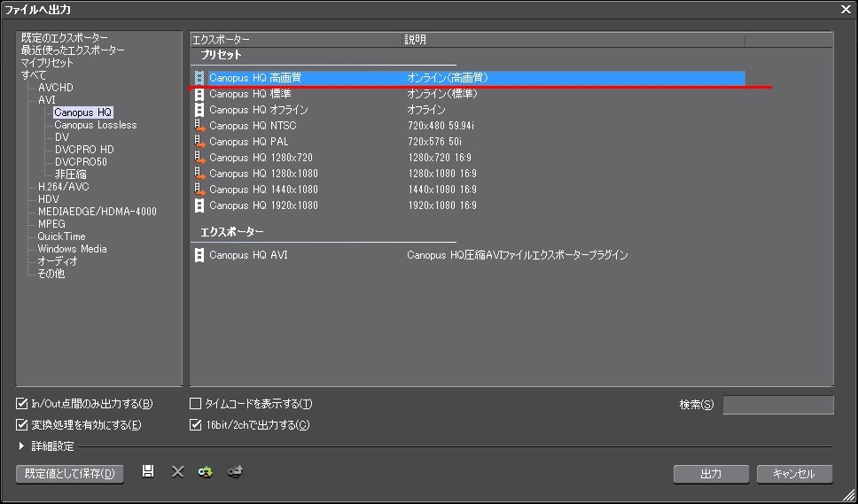Close the ファイルへ出力 dialog
The height and width of the screenshot is (504, 858).
[846, 9]
